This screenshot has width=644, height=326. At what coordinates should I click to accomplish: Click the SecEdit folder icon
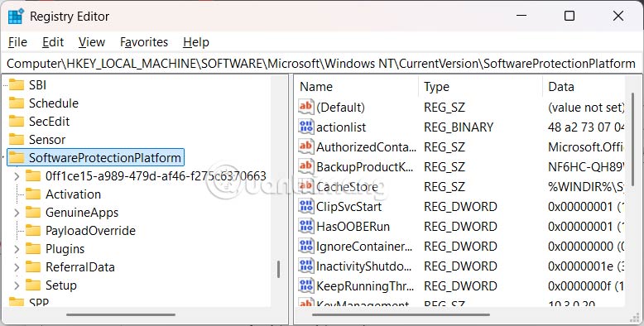(x=17, y=122)
